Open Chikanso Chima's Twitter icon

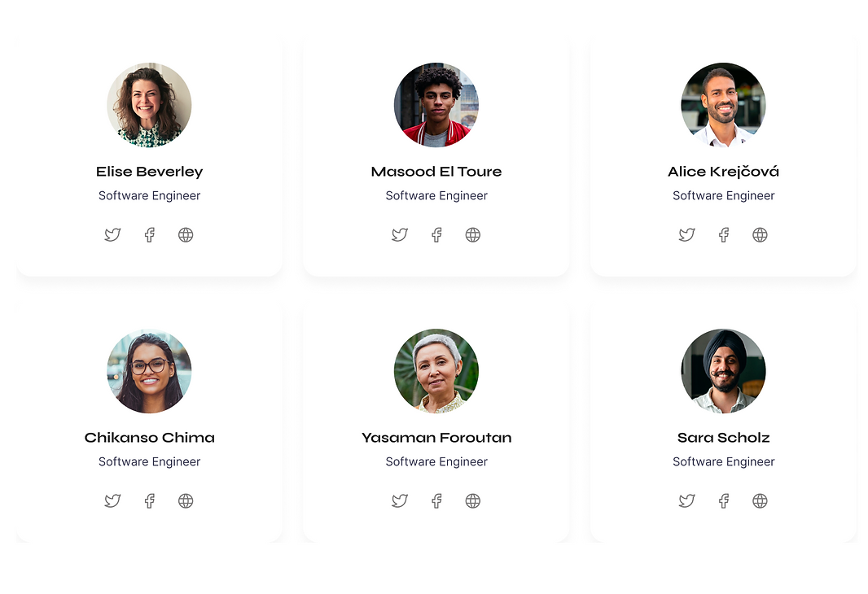pyautogui.click(x=112, y=501)
